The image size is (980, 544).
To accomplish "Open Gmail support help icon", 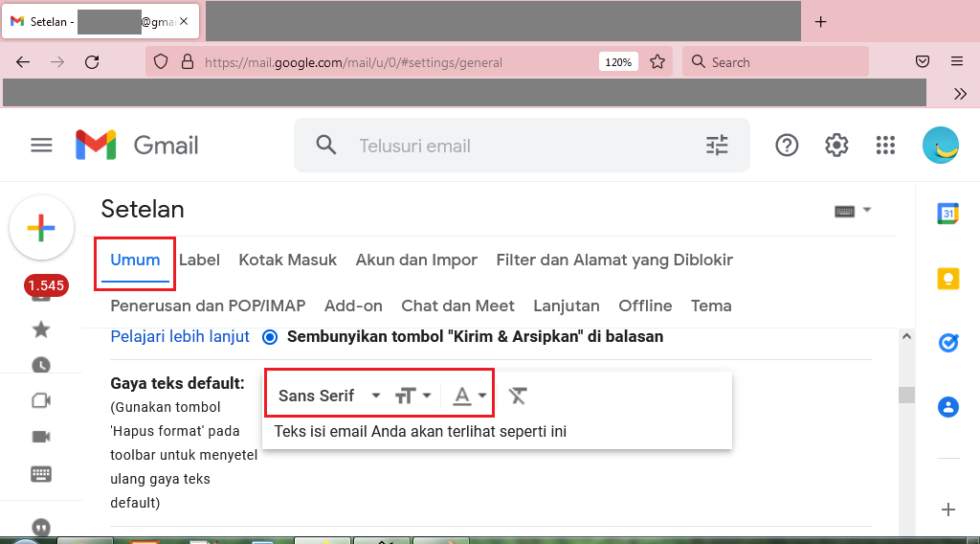I will 787,145.
